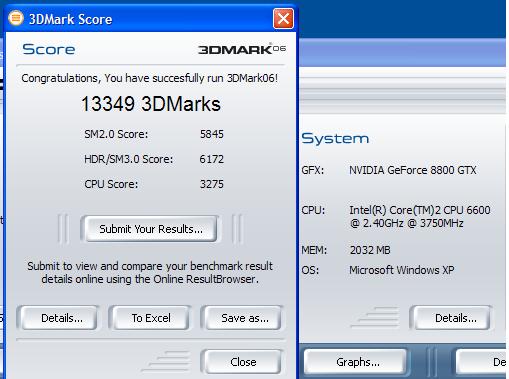Open score Details in the Score dialog
Image resolution: width=509 pixels, height=379 pixels.
(59, 318)
